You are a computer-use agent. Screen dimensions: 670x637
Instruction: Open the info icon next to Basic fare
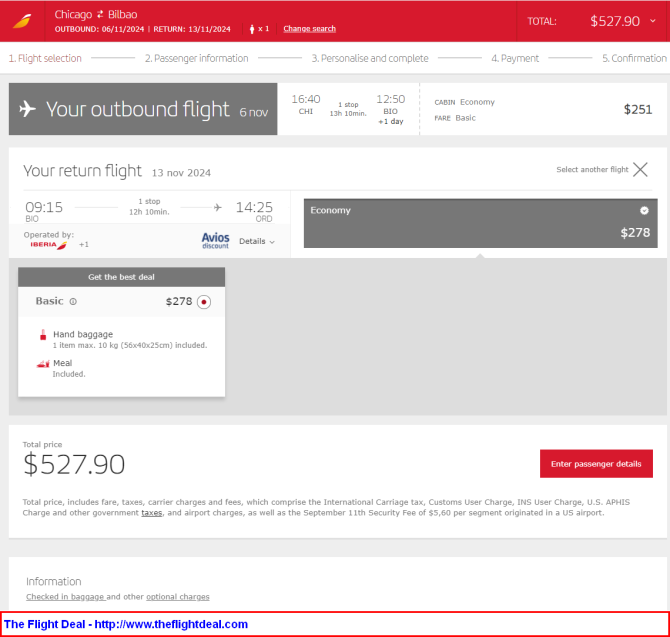pyautogui.click(x=73, y=302)
